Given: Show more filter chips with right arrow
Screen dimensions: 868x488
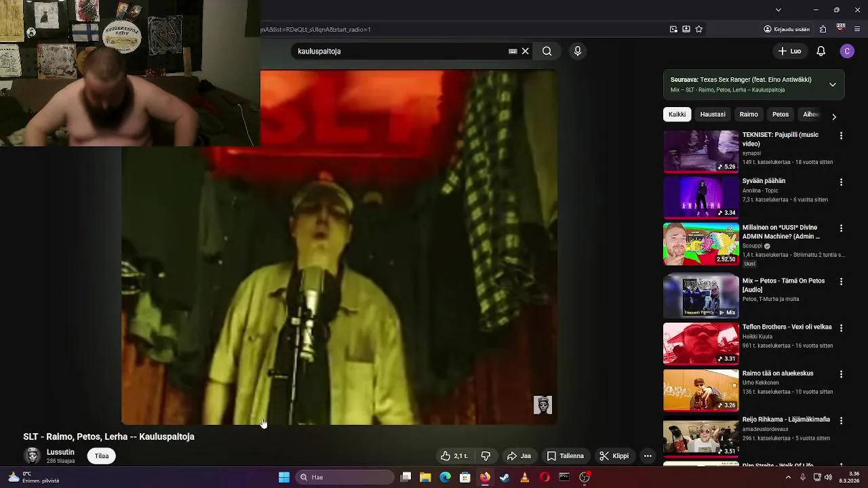Looking at the screenshot, I should point(834,117).
